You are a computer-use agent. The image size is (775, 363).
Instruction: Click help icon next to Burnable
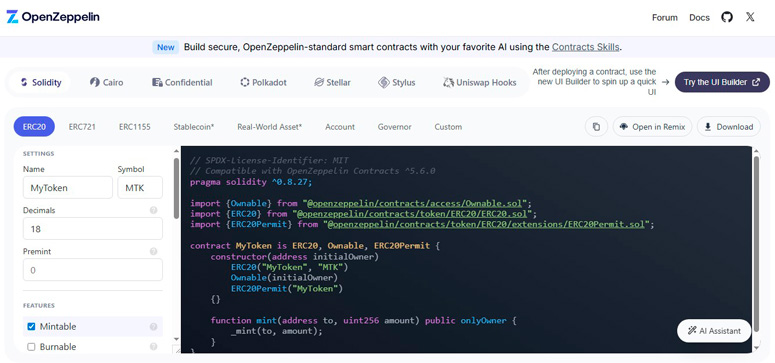[153, 347]
